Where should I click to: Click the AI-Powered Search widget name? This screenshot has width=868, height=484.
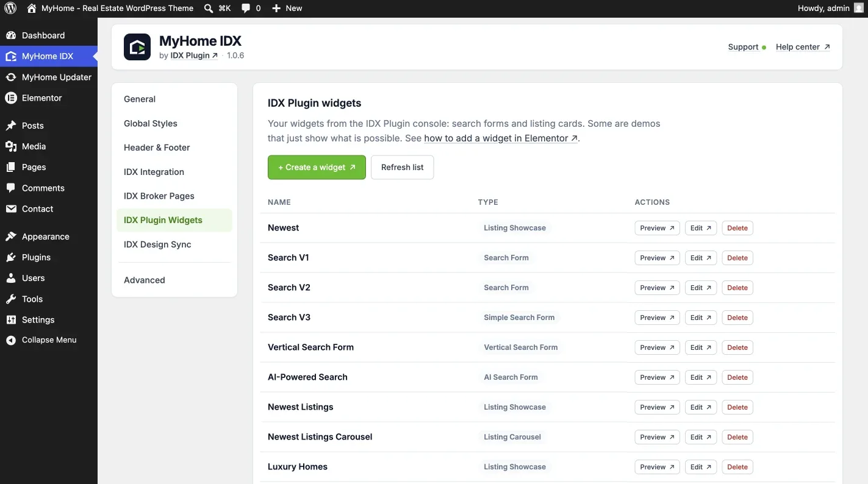pos(307,377)
